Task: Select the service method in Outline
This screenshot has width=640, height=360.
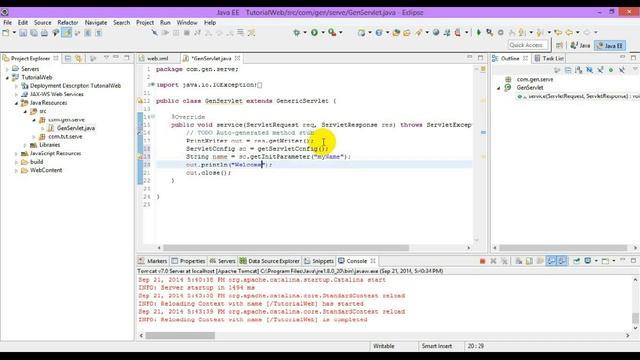Action: (x=578, y=96)
